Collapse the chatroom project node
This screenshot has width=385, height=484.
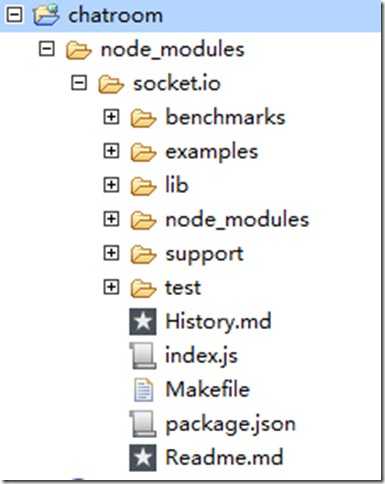point(14,15)
